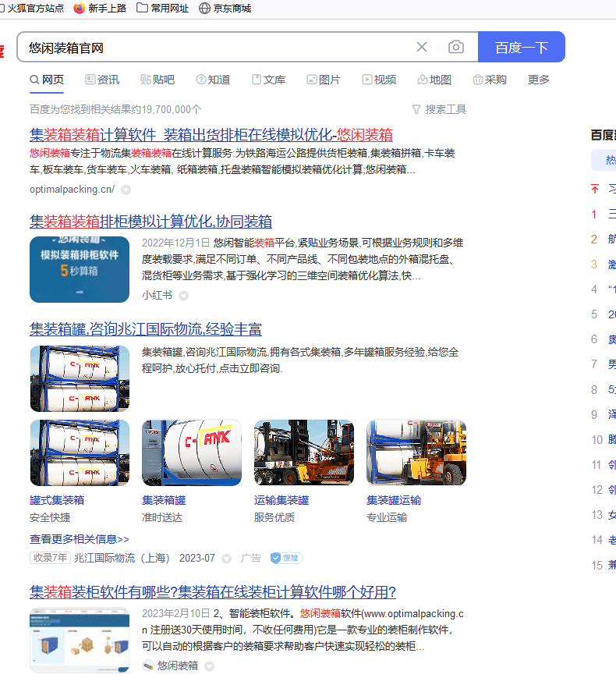616x685 pixels.
Task: Expand dropdown arrow next to 2023-07
Action: [226, 559]
